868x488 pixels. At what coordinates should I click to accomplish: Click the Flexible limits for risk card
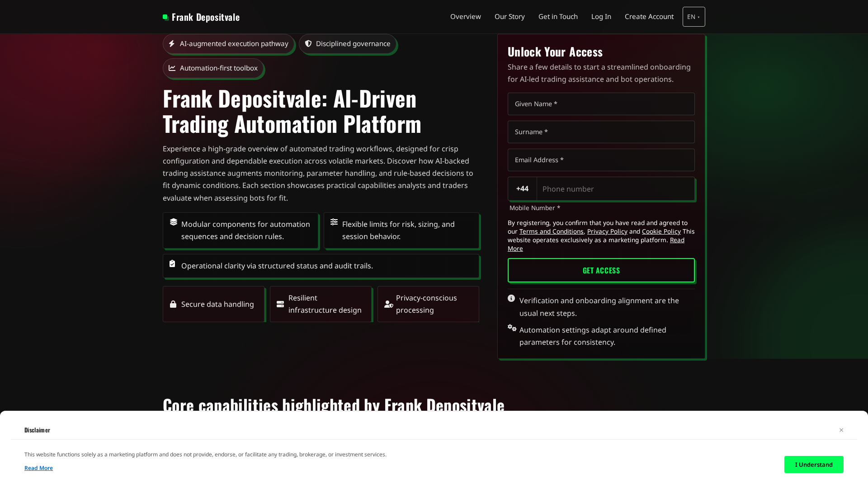(401, 230)
